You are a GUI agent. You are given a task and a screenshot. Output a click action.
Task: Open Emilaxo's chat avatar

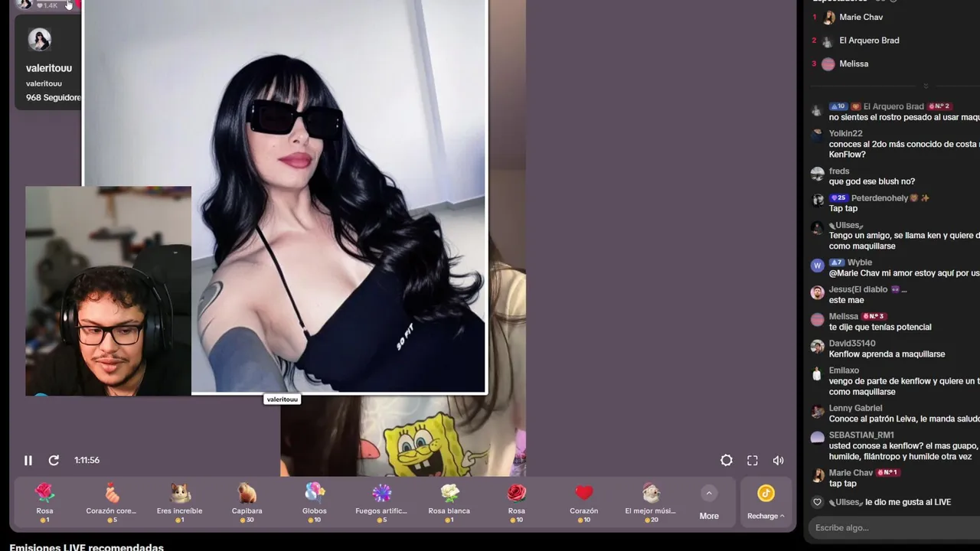point(818,374)
